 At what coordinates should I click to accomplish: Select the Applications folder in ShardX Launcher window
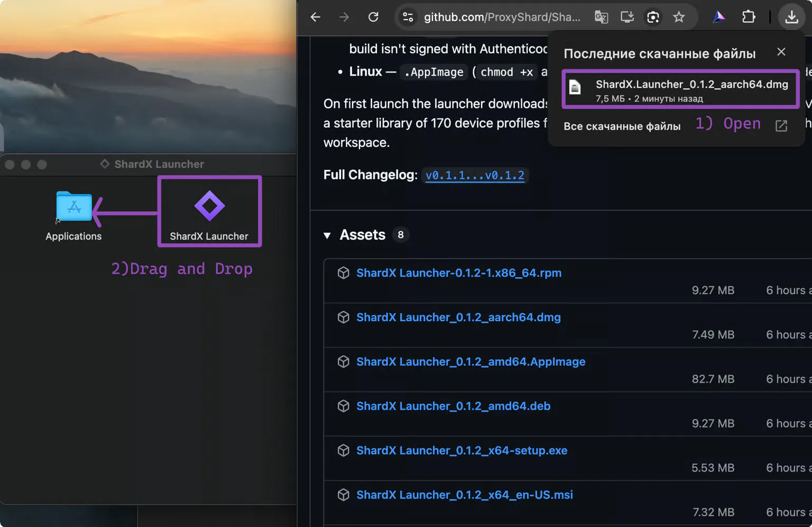73,216
